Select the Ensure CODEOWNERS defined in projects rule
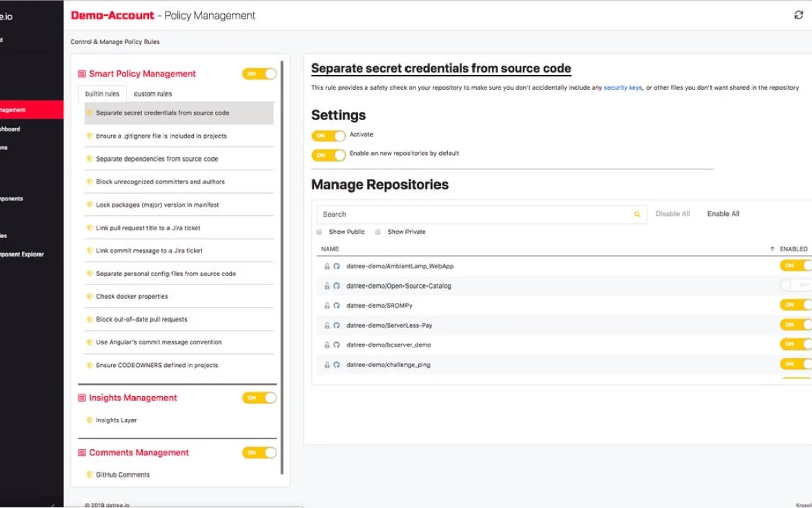 (x=179, y=365)
